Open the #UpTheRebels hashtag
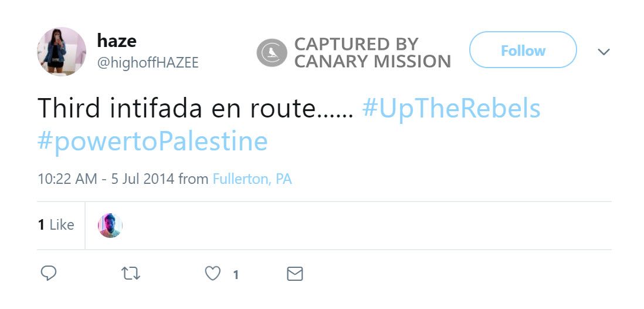Image resolution: width=644 pixels, height=309 pixels. pos(451,109)
